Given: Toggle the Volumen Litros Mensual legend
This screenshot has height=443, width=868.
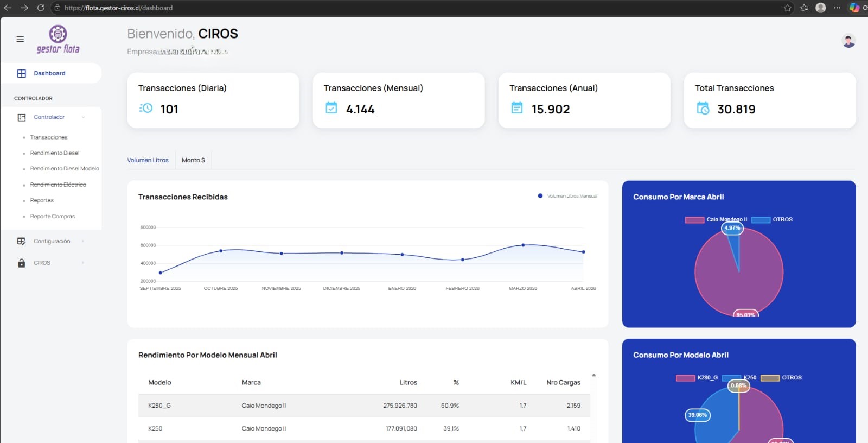Looking at the screenshot, I should [567, 196].
